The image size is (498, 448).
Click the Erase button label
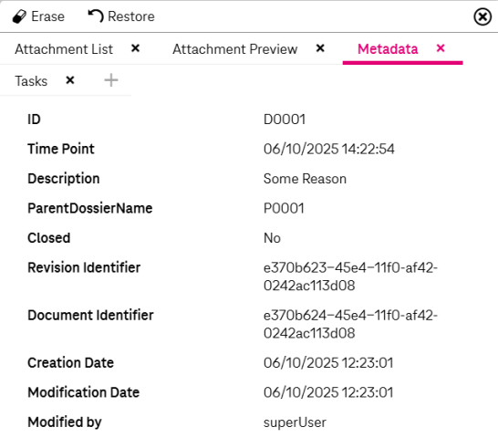click(48, 16)
